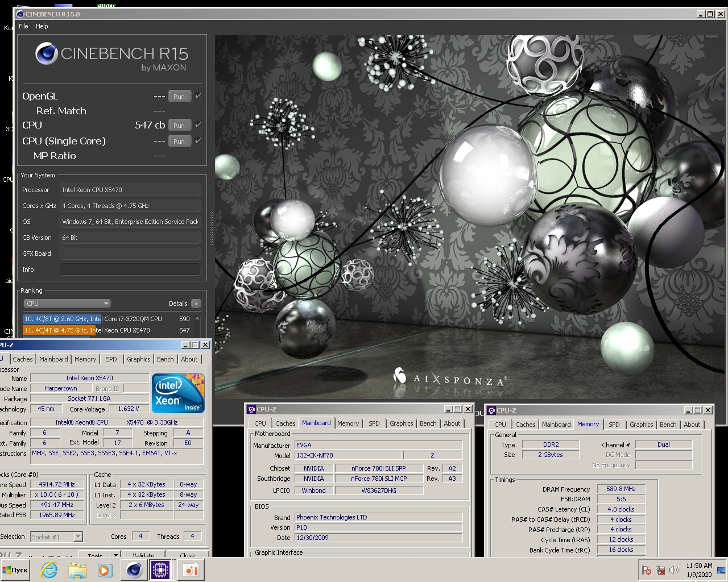Click the Core Voltage value 1.632 V
728x582 pixels.
tap(129, 409)
